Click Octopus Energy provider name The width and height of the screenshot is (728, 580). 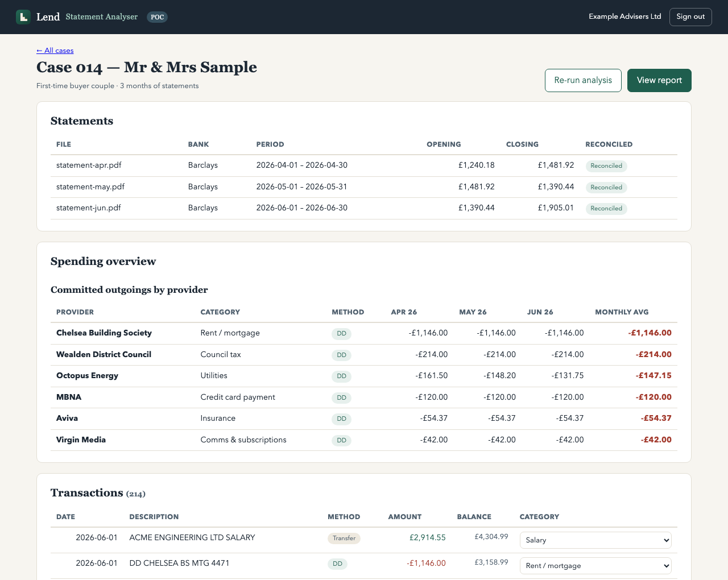[87, 375]
